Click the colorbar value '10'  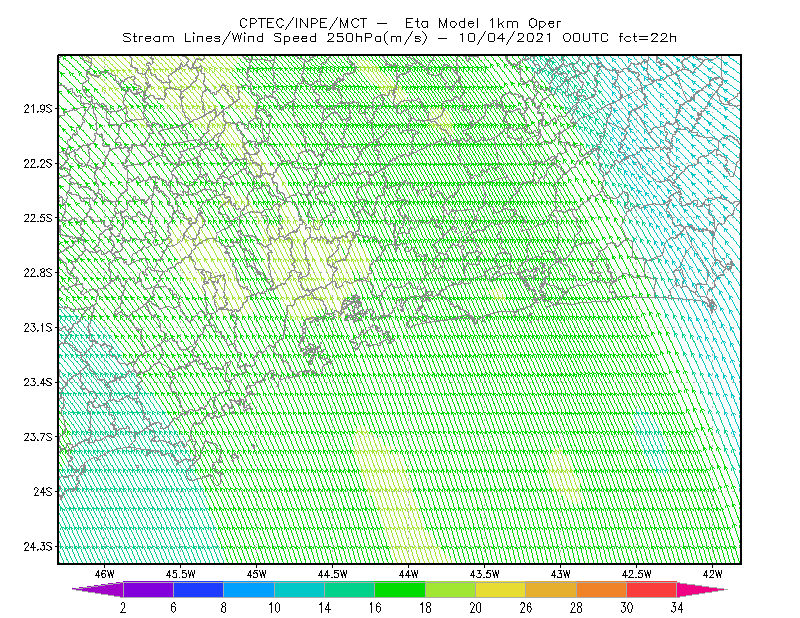point(274,607)
